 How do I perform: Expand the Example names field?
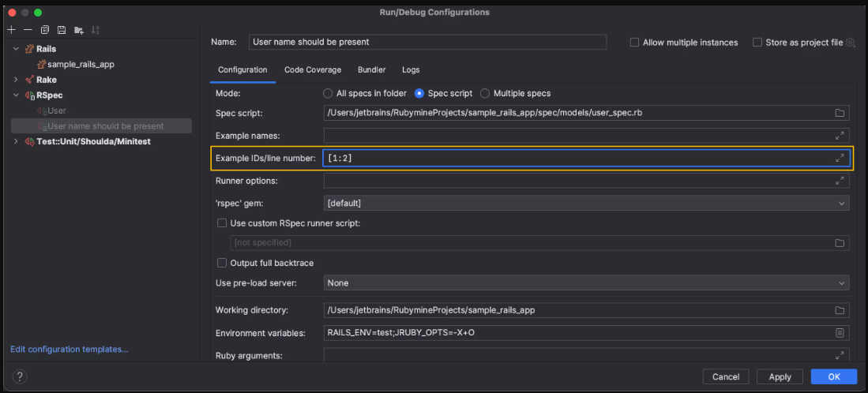coord(840,136)
